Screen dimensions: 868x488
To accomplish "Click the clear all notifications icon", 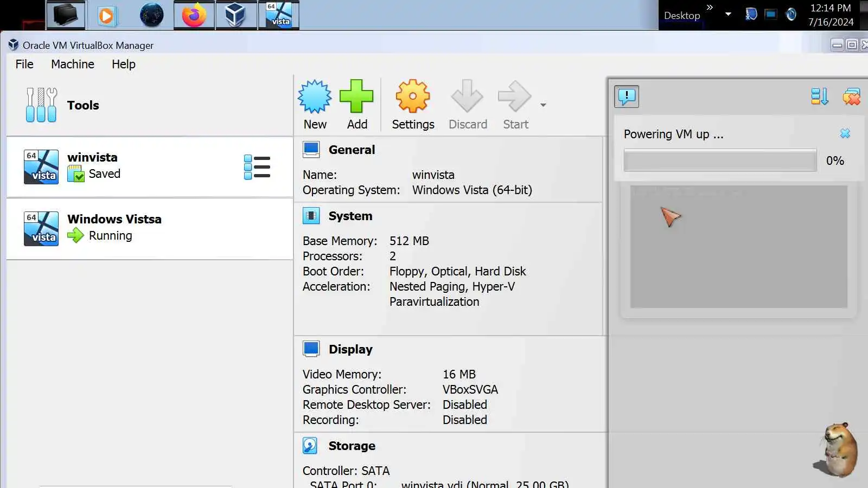I will point(851,97).
